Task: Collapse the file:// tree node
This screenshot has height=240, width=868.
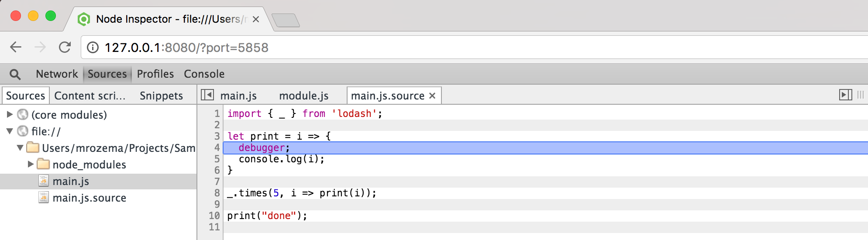Action: (10, 131)
